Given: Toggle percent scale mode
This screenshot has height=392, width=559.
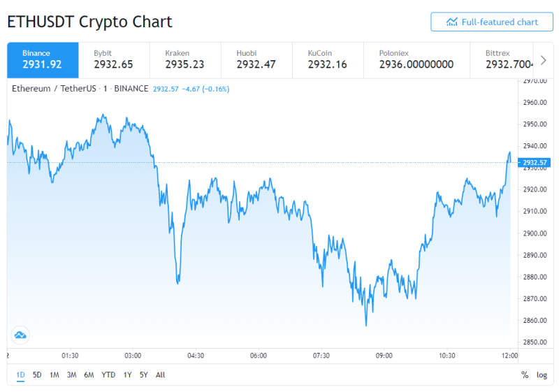Looking at the screenshot, I should pyautogui.click(x=525, y=375).
